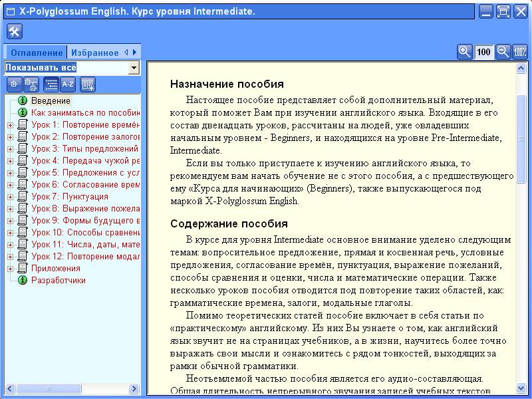The image size is (532, 399).
Task: Click the window icon in the title bar
Action: coord(11,12)
